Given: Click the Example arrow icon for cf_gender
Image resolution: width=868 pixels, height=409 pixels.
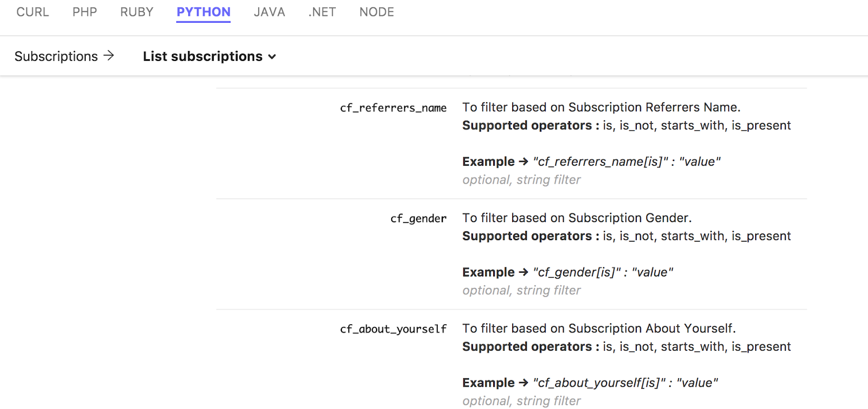Looking at the screenshot, I should (x=524, y=273).
